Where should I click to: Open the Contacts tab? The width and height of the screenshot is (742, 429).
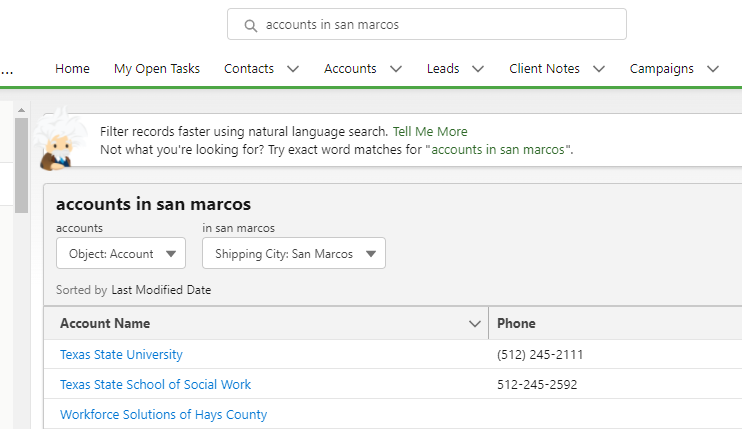tap(249, 69)
